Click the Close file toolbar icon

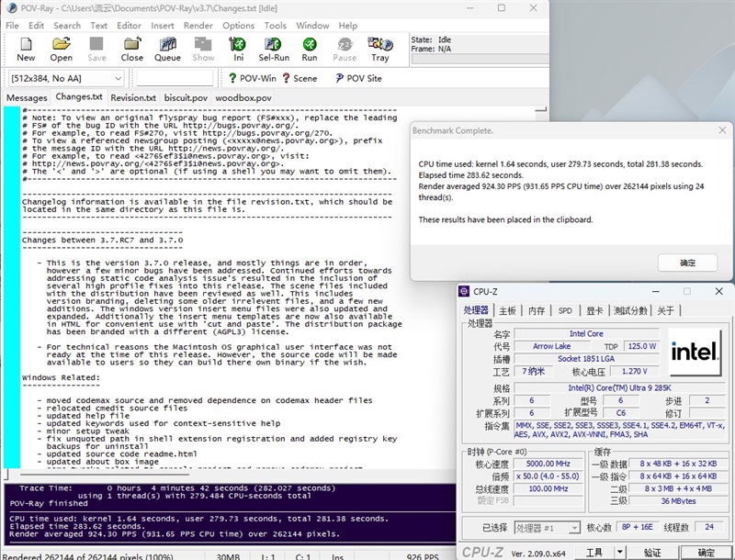pos(132,49)
